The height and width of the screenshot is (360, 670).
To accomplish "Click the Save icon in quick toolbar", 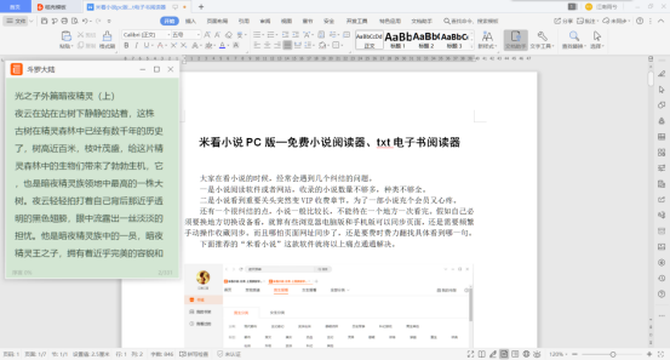I will click(44, 21).
